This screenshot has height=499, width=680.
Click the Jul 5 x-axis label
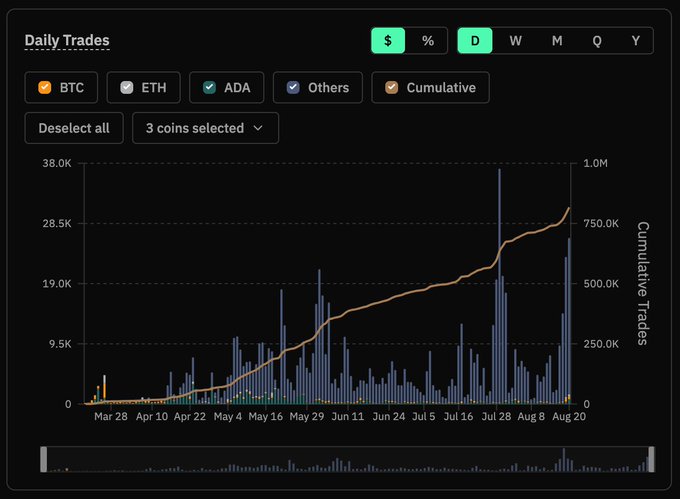tap(424, 417)
